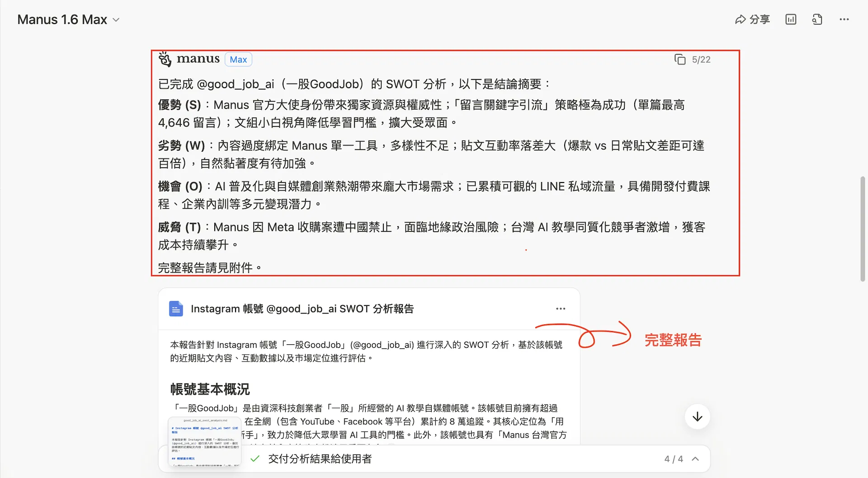Click the 分享 share button
This screenshot has width=868, height=478.
752,19
